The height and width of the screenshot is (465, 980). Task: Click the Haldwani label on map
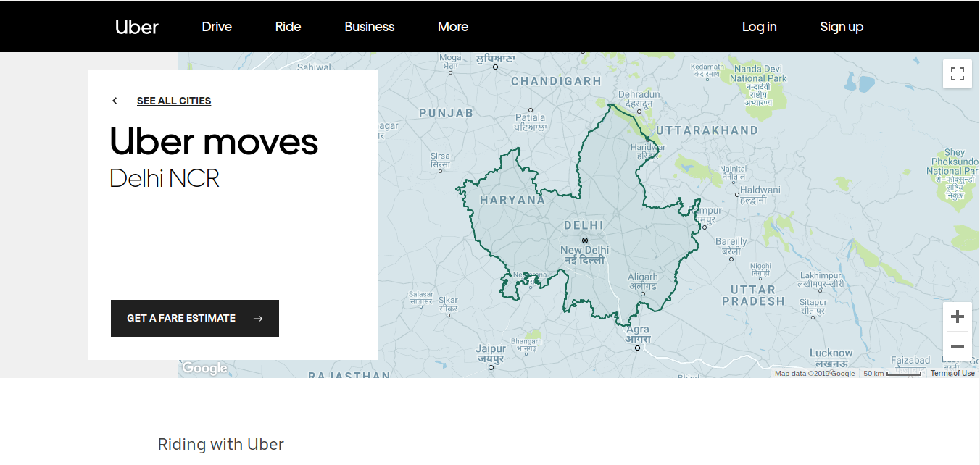tap(760, 195)
